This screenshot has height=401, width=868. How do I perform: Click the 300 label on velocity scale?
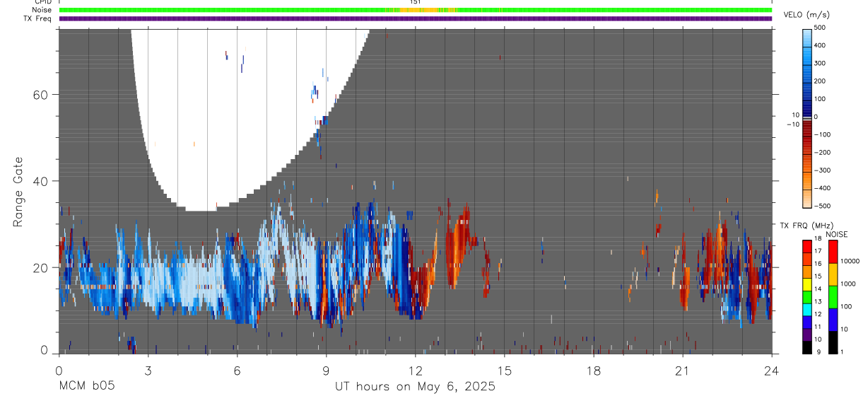coord(821,63)
